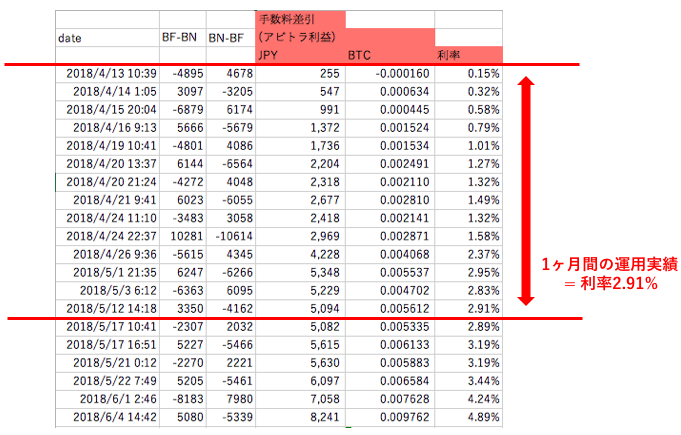Click BN-BF value -4162

click(x=231, y=309)
